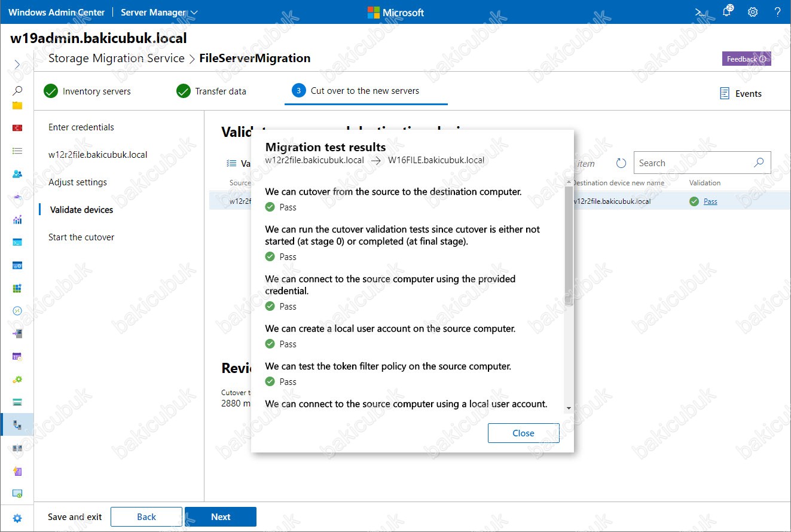Click the Validation Pass link

click(x=710, y=201)
